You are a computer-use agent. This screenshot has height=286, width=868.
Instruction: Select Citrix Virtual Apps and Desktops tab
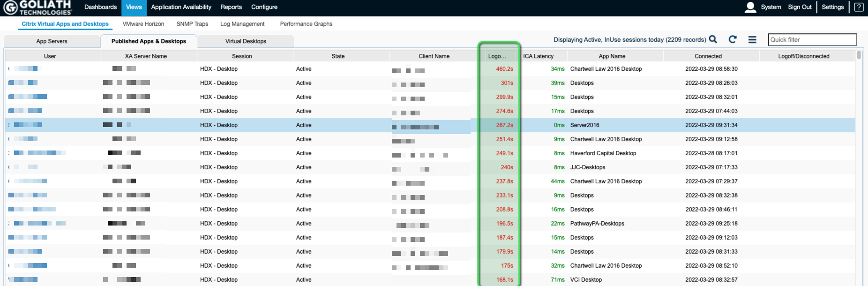click(x=65, y=24)
